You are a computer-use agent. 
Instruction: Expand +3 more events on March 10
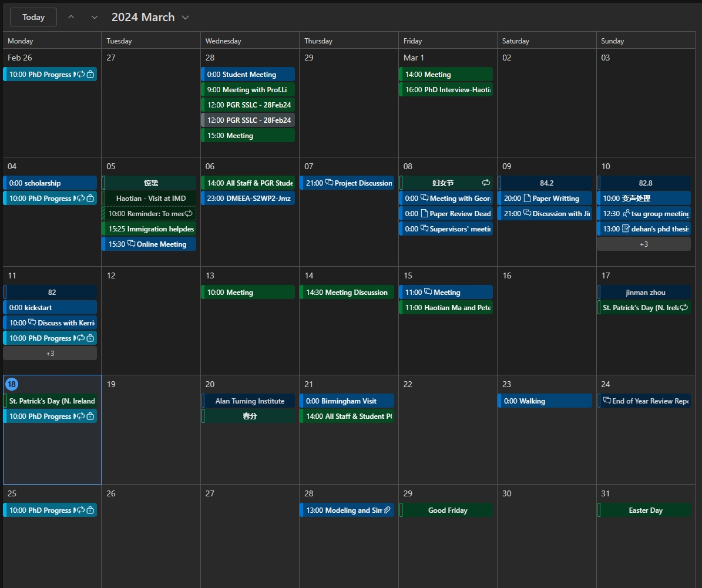click(644, 244)
